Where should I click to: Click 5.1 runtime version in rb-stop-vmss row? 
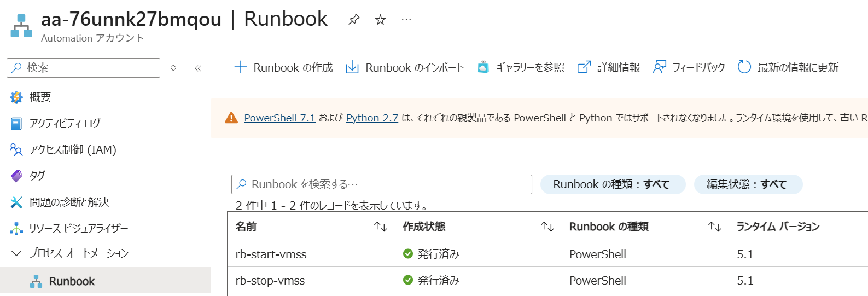point(745,281)
